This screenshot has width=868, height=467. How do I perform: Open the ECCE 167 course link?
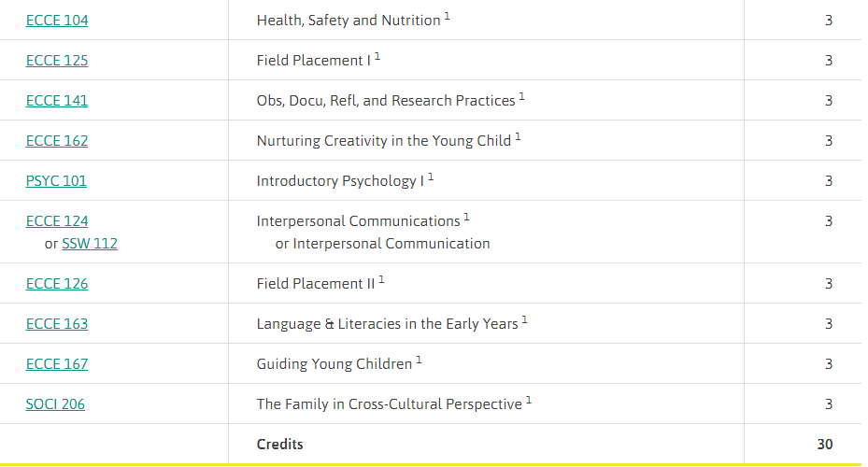click(x=57, y=364)
